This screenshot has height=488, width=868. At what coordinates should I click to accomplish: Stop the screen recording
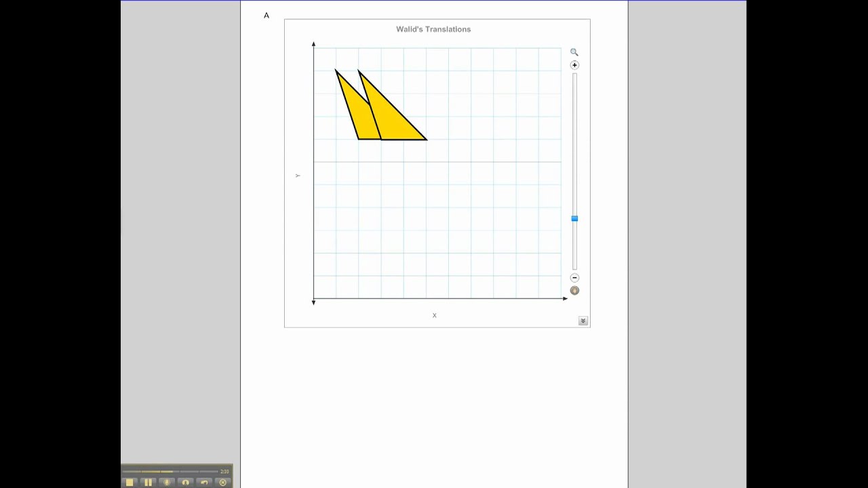130,483
